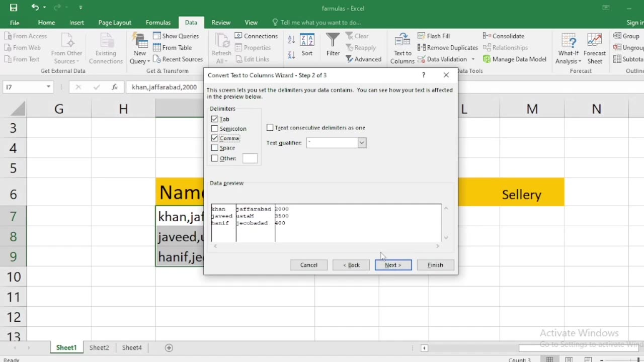The width and height of the screenshot is (644, 362).
Task: Click Sort Z to A icon
Action: [291, 55]
